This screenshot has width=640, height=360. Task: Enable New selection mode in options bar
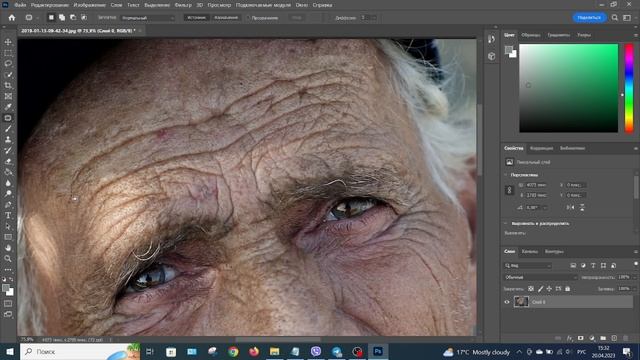(x=51, y=18)
